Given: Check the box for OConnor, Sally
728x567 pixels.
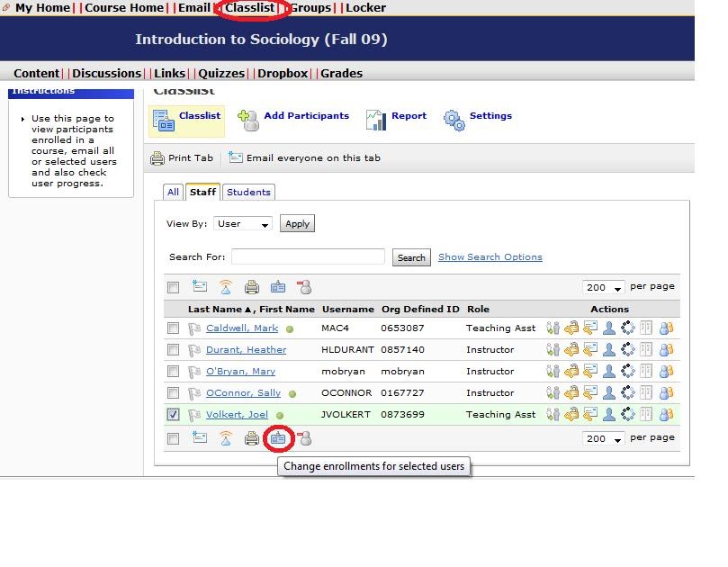Looking at the screenshot, I should (x=173, y=393).
